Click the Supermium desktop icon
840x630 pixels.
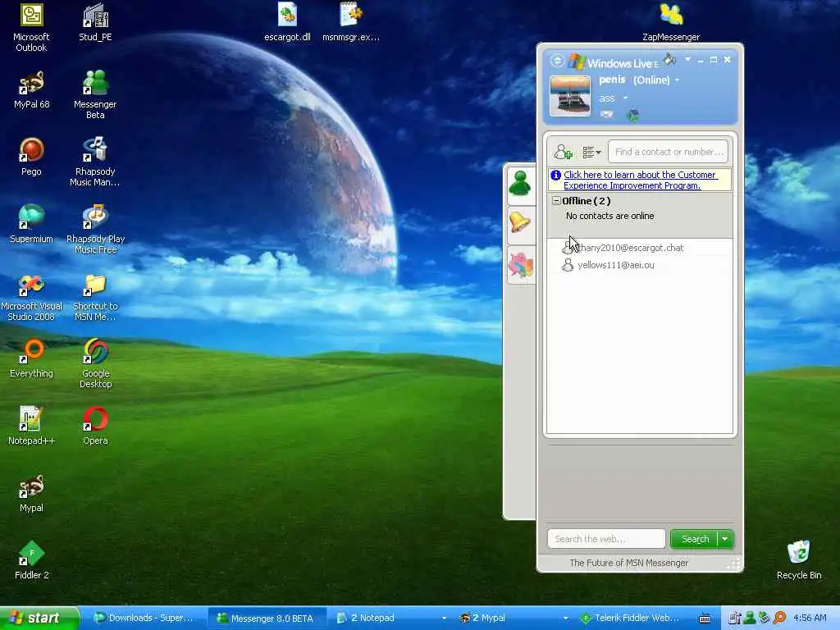click(x=31, y=225)
